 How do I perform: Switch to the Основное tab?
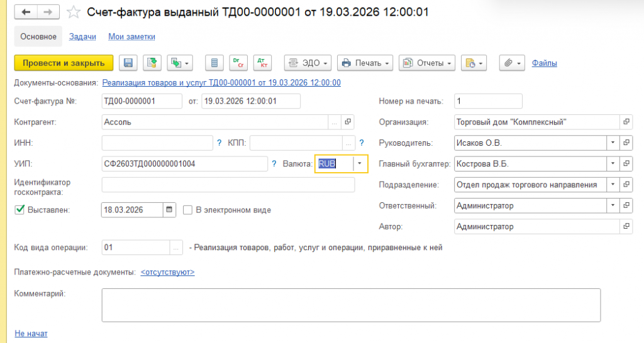point(38,36)
